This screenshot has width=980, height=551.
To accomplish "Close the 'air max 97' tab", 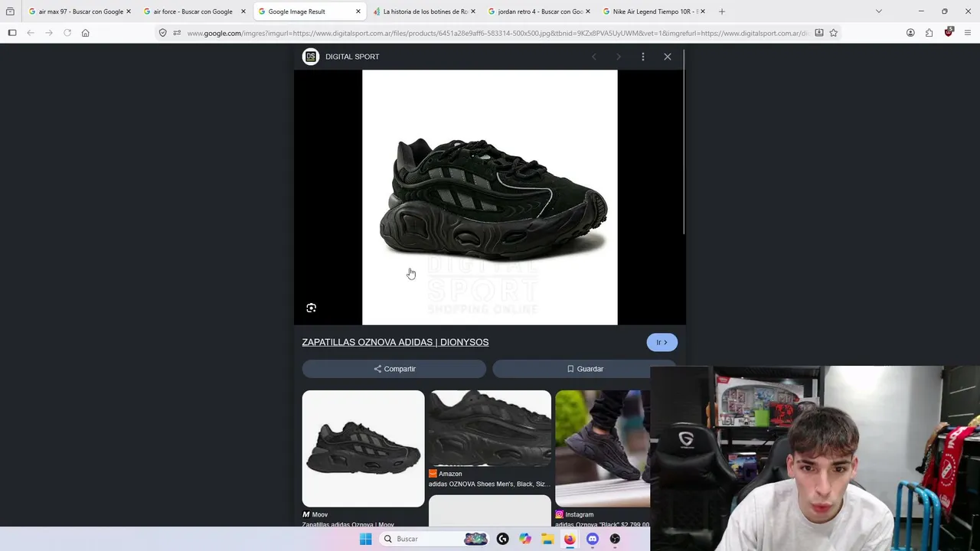I will point(129,11).
